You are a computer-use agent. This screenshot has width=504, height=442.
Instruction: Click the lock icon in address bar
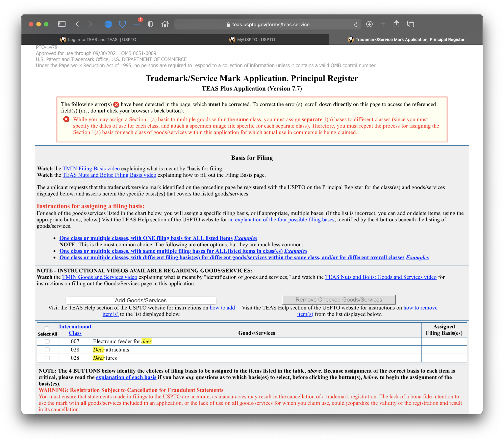click(x=228, y=25)
